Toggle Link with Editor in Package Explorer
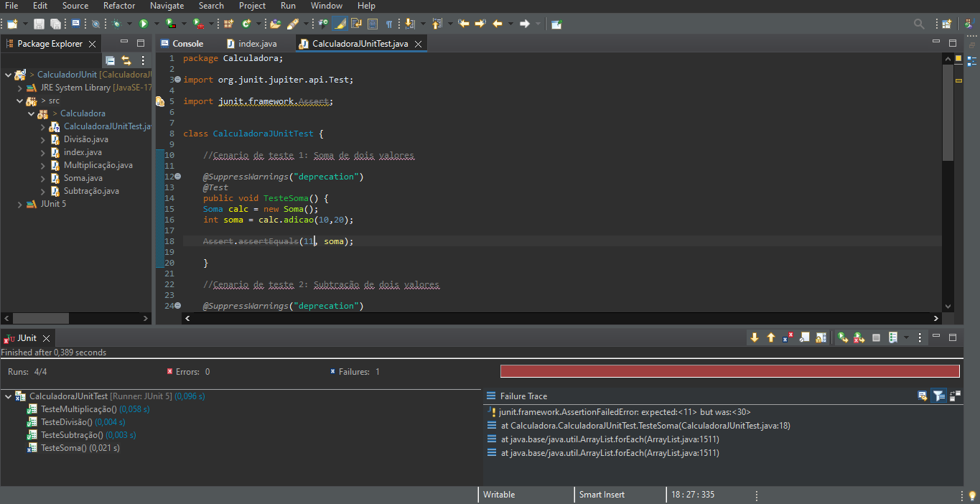980x504 pixels. click(126, 60)
